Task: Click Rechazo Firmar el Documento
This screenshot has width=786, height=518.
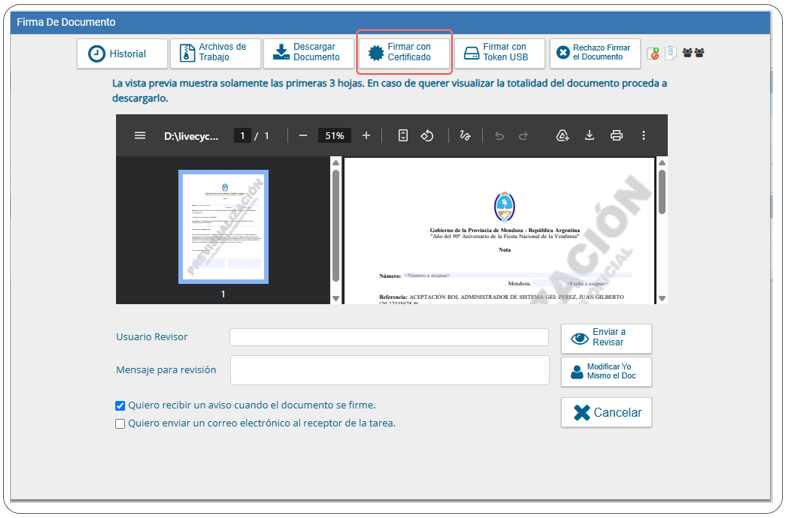Action: pyautogui.click(x=595, y=53)
